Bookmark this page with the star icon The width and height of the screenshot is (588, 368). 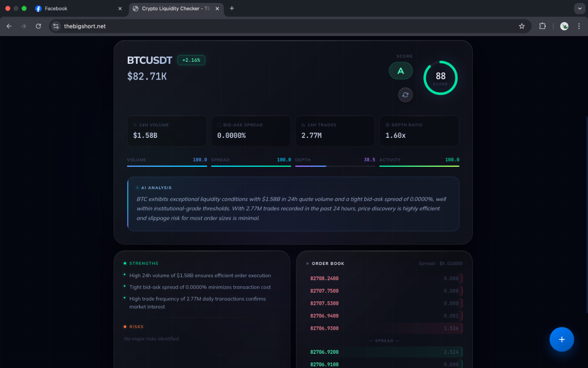coord(522,26)
